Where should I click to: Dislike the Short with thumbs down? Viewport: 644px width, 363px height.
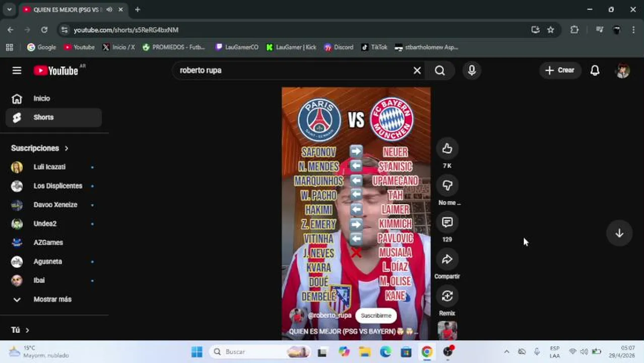447,185
